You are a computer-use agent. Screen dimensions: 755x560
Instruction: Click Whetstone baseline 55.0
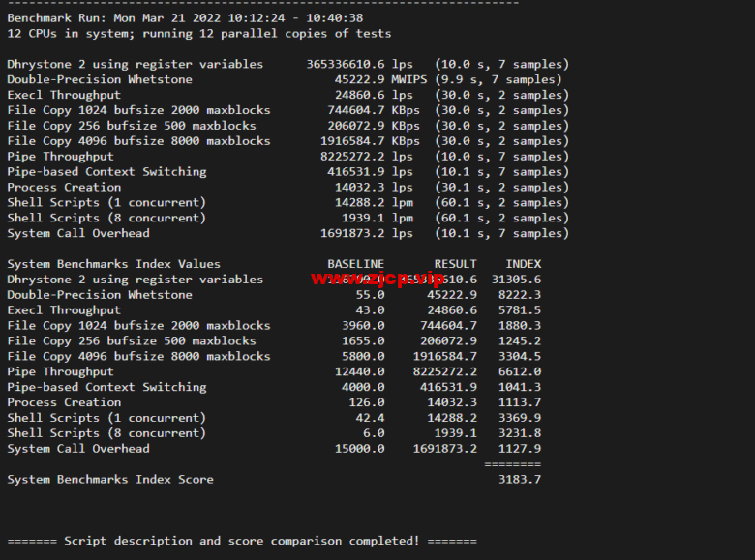(370, 295)
